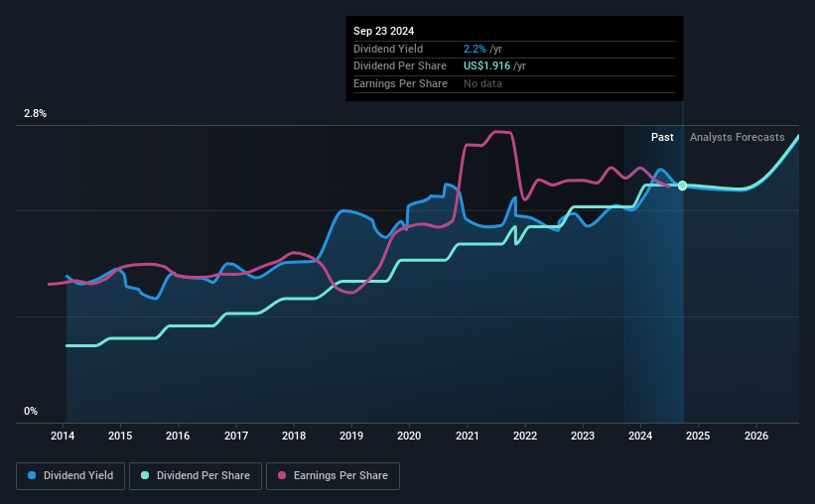Click the No data earnings value
The width and height of the screenshot is (815, 504).
[482, 83]
